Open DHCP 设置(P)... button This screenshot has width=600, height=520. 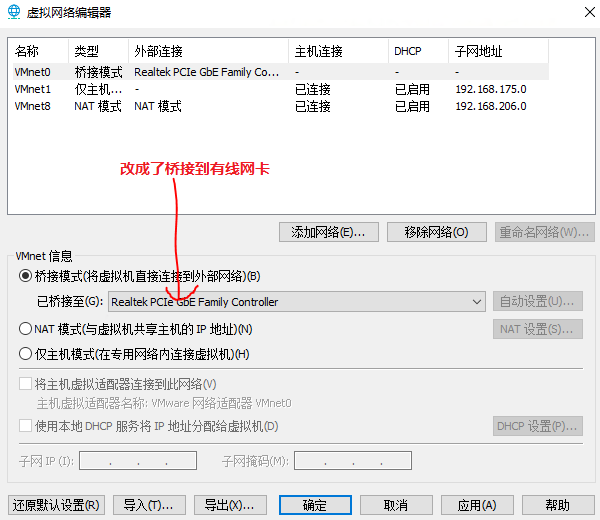coord(538,426)
